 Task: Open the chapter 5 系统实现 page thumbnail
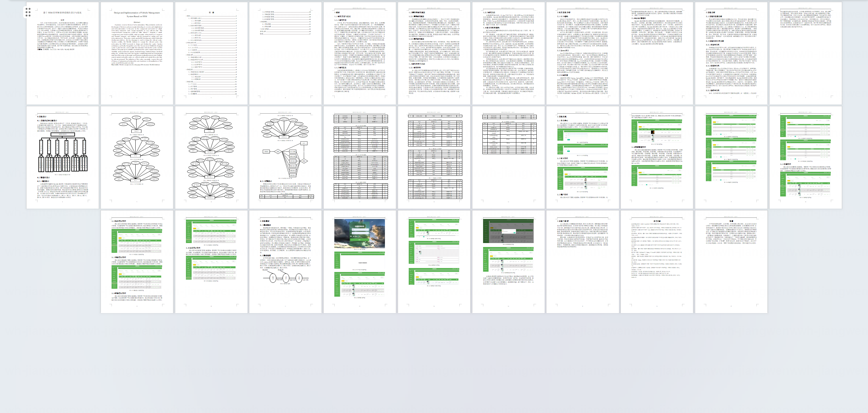(x=583, y=157)
